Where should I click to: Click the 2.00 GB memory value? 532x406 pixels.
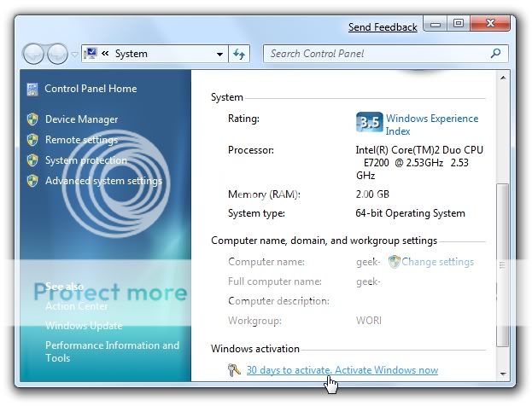(372, 194)
